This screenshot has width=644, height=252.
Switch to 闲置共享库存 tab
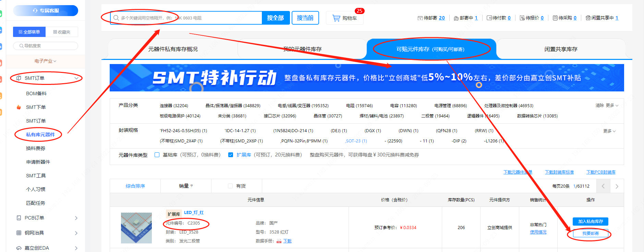561,49
